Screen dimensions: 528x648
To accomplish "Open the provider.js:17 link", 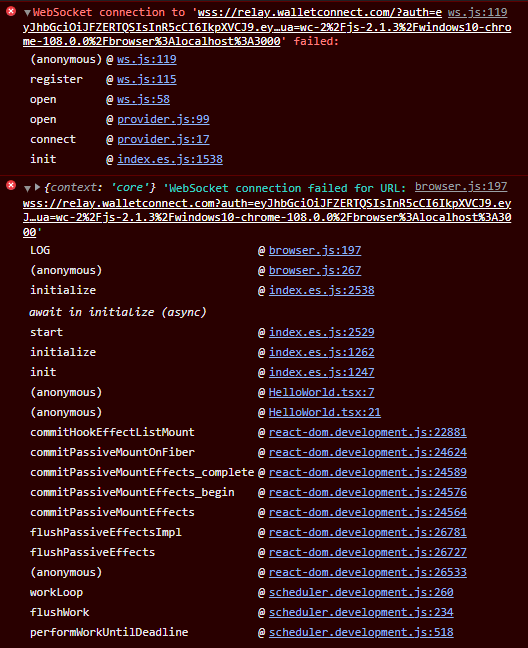I will [x=163, y=139].
